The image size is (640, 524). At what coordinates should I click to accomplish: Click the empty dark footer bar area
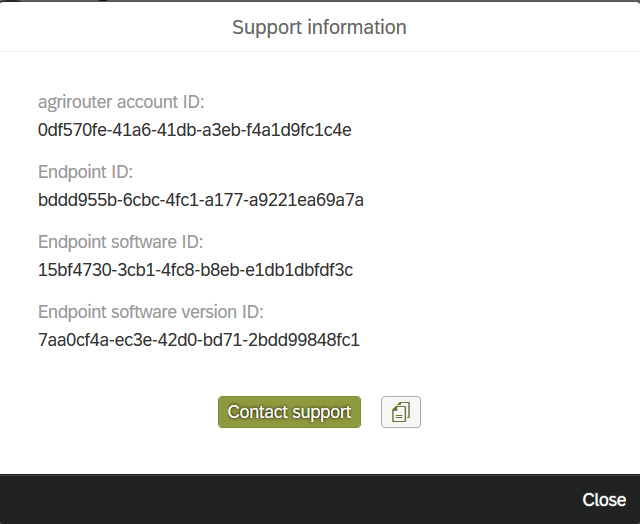pos(280,499)
